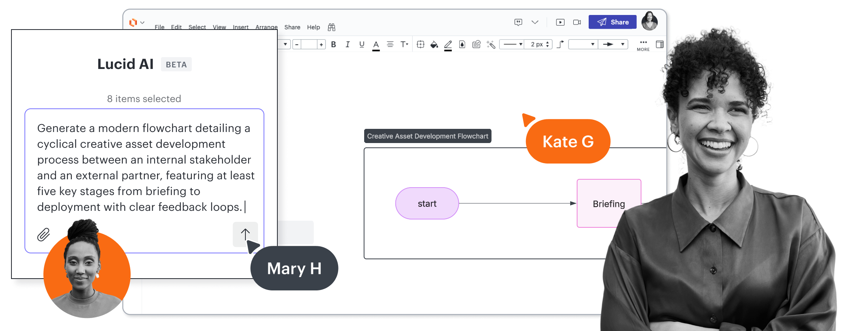Click the fill color paint bucket icon
Screen dimensions: 868x331
[434, 45]
